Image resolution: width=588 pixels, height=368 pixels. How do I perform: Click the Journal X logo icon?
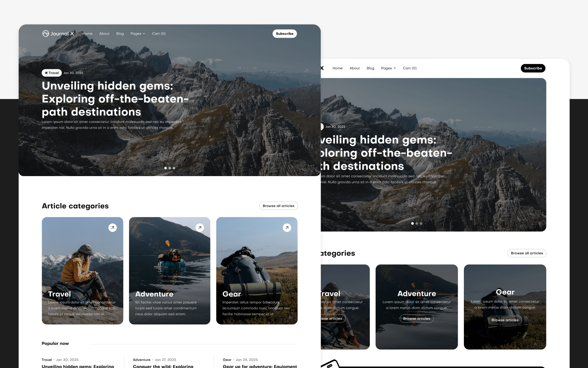point(45,34)
